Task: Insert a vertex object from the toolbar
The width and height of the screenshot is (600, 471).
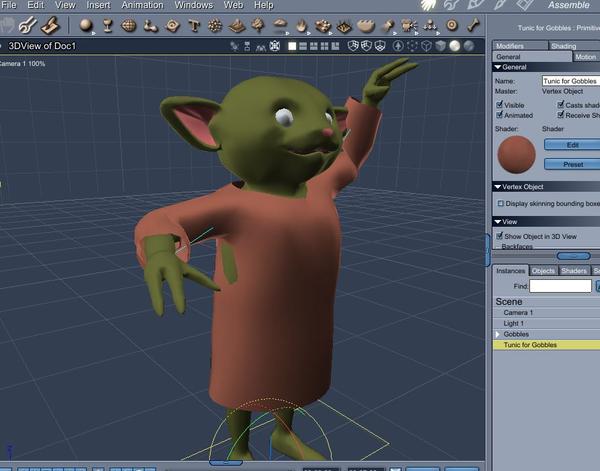Action: [x=129, y=26]
